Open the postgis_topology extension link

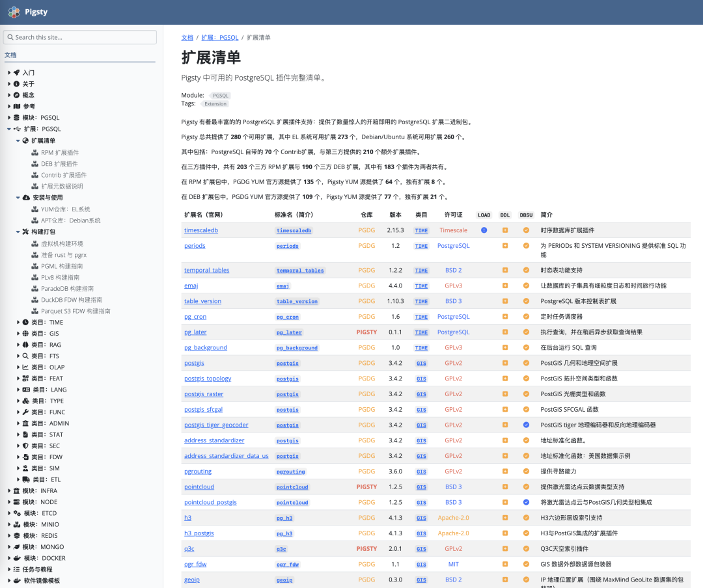[x=208, y=379]
